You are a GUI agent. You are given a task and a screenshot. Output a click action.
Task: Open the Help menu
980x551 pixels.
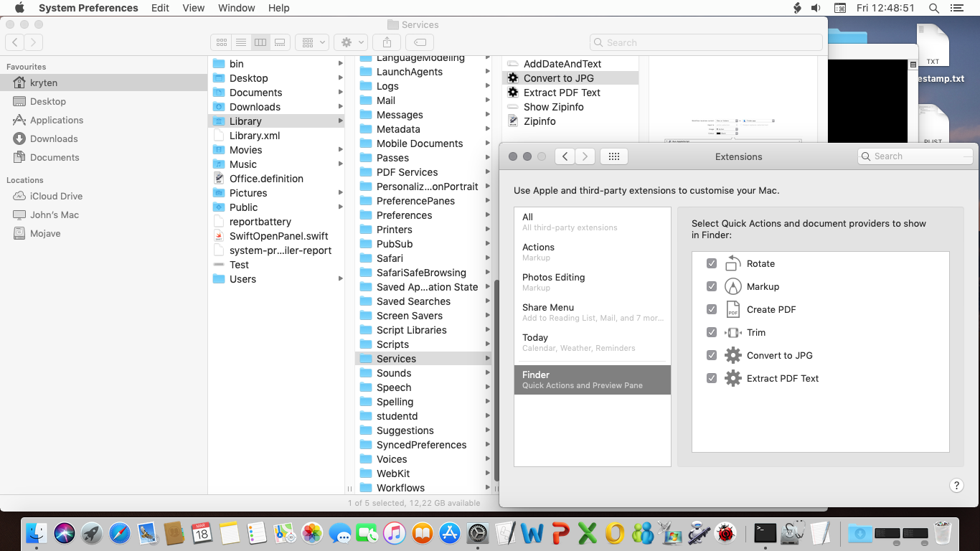tap(279, 8)
